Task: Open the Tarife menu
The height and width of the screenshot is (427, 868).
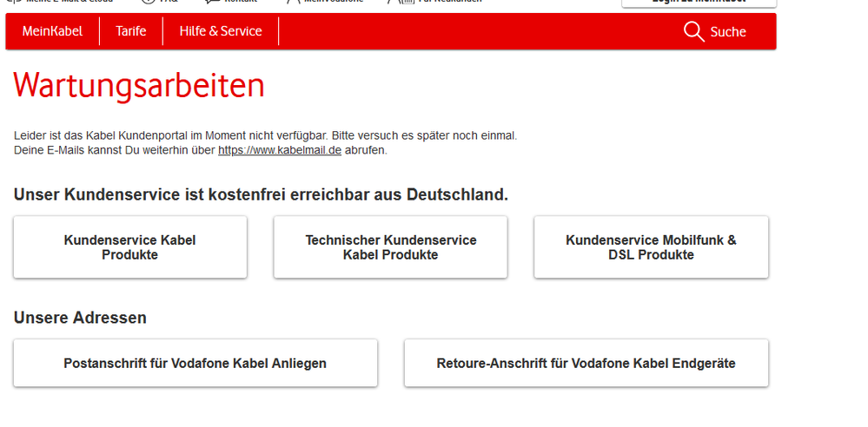Action: coord(131,31)
